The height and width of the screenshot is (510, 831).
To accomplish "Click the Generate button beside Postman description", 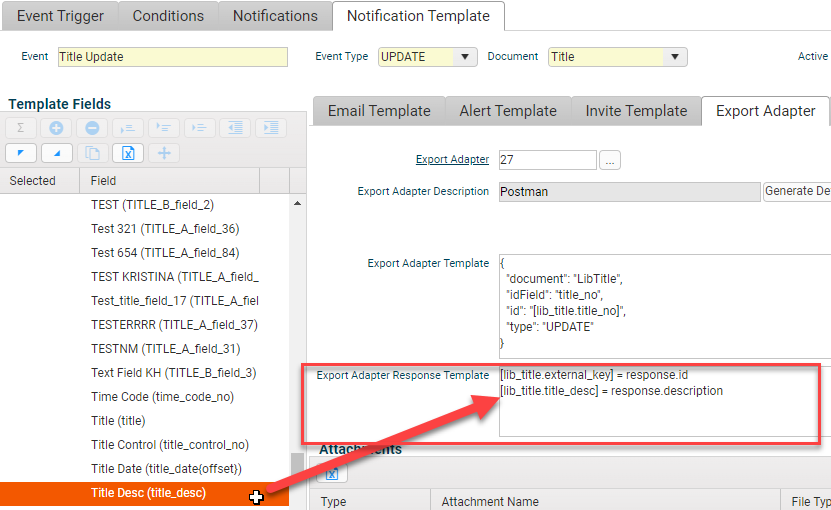I will pos(796,191).
